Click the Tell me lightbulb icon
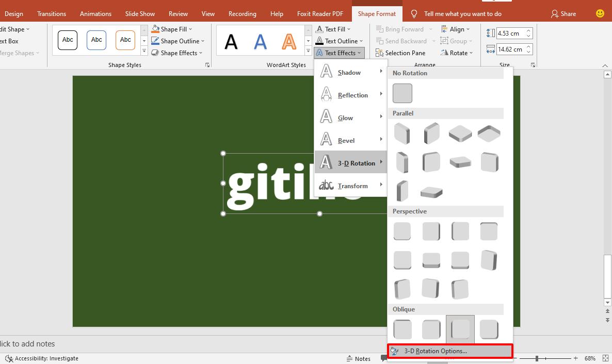Screen dimensions: 612x364 click(x=414, y=14)
